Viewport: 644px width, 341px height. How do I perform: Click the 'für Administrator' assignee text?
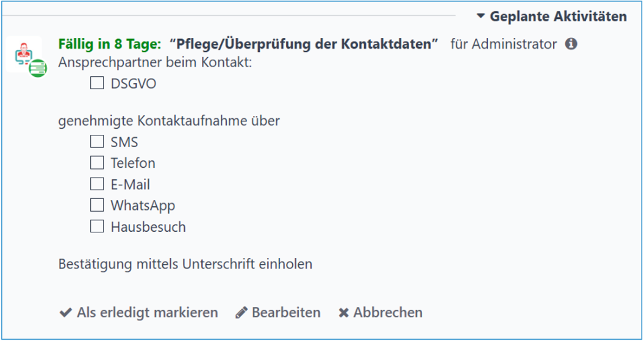point(503,44)
